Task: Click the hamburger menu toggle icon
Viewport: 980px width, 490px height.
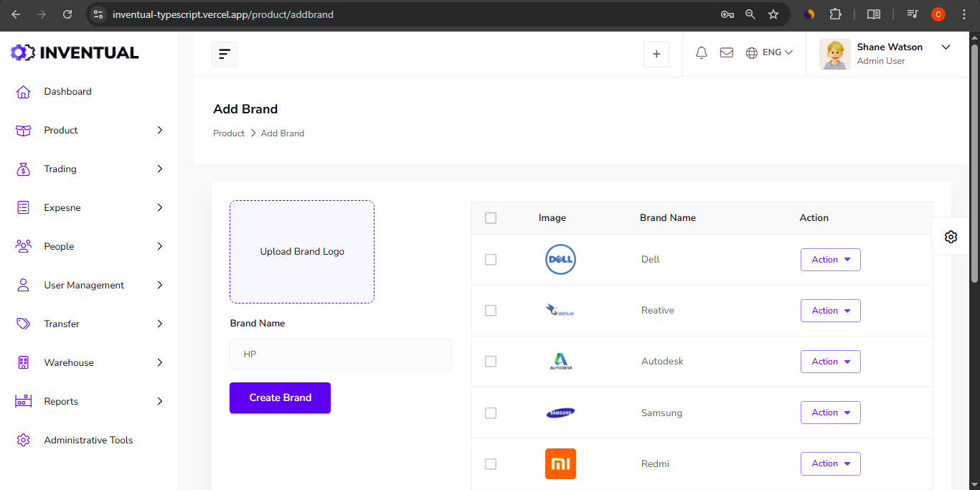Action: (225, 55)
